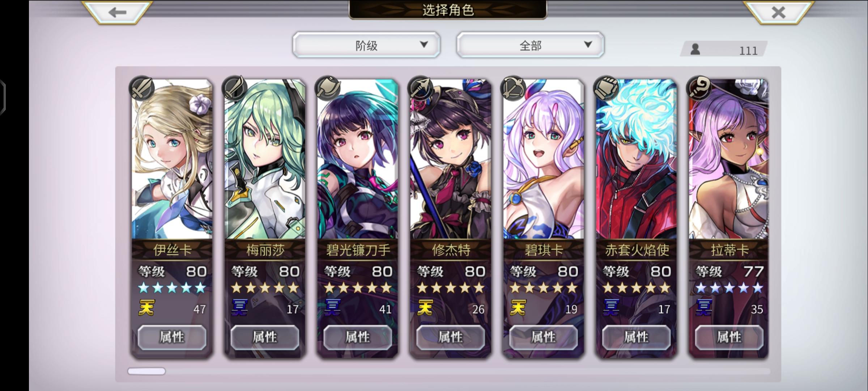Close the 选择角色 screen

coord(778,12)
